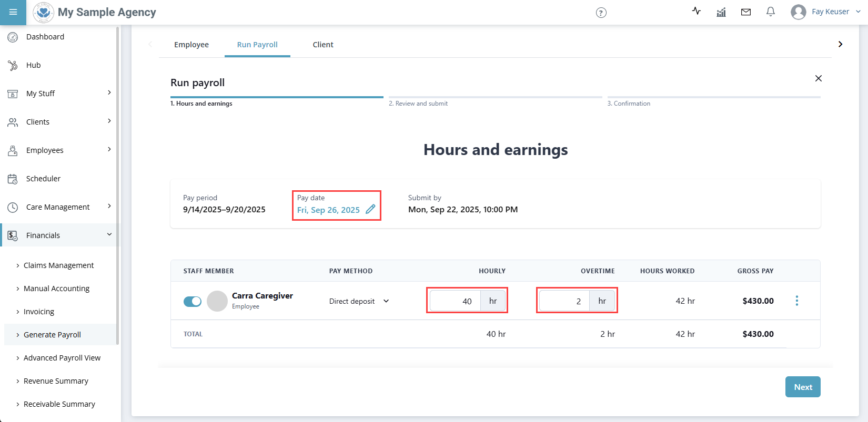The height and width of the screenshot is (422, 868).
Task: Click the Next button
Action: point(803,387)
